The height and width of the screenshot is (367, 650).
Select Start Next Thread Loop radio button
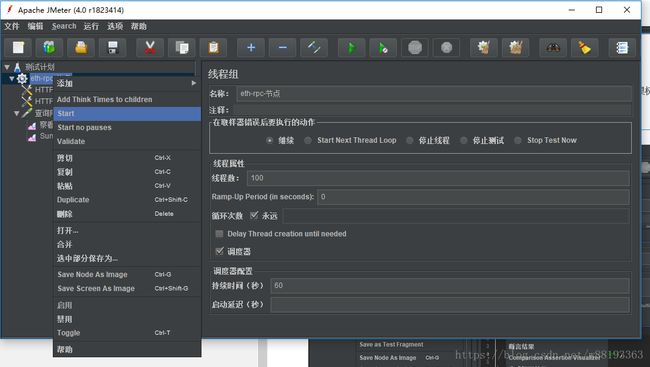click(x=308, y=141)
